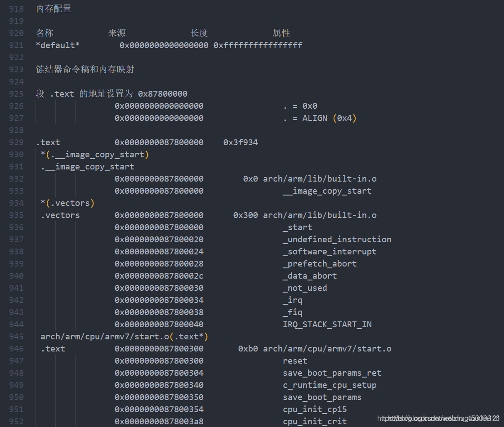
Task: Click the 0xb0 size value on line 946
Action: [x=248, y=349]
